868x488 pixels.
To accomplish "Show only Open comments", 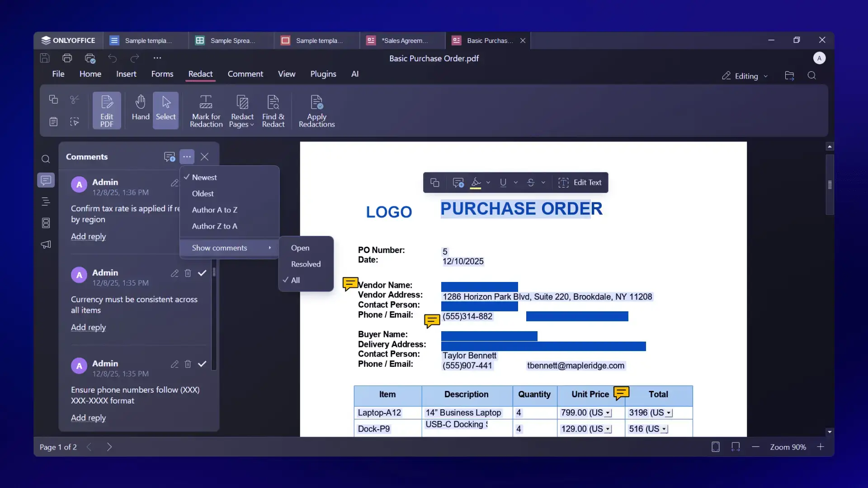I will coord(306,248).
